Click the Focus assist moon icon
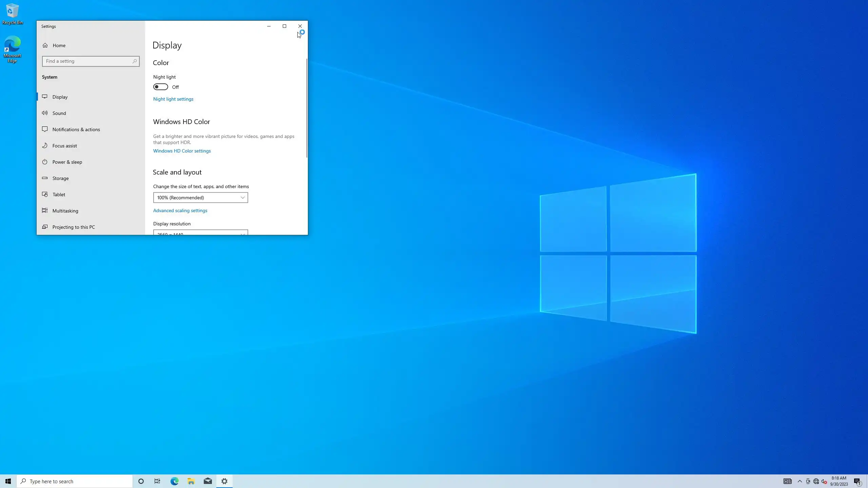The image size is (868, 488). (45, 146)
